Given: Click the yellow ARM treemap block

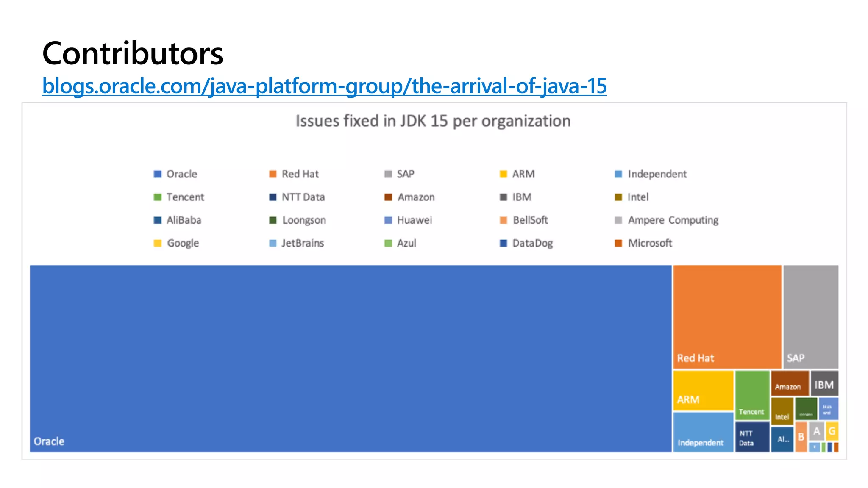Looking at the screenshot, I should (704, 391).
